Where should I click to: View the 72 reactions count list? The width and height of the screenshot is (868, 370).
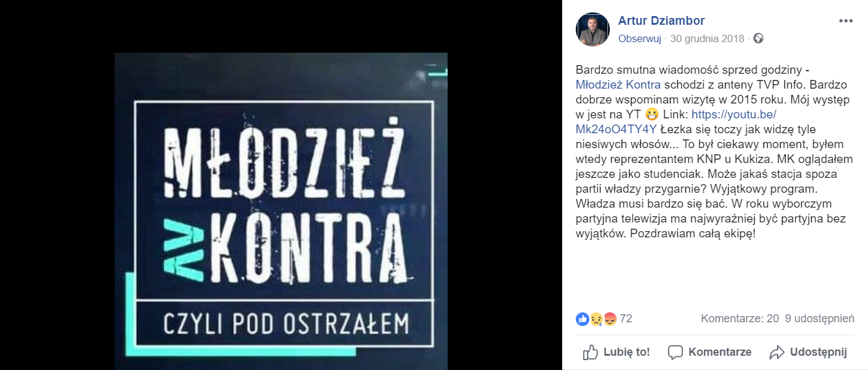tap(626, 319)
